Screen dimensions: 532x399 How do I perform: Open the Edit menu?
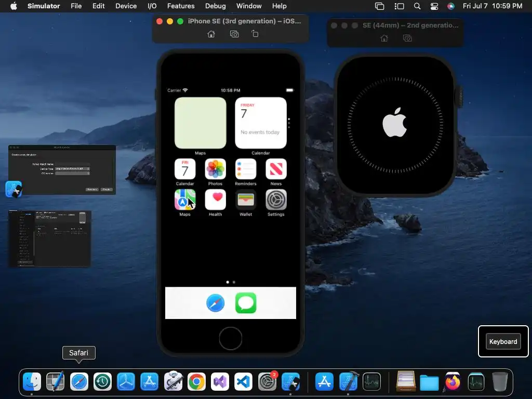coord(98,6)
